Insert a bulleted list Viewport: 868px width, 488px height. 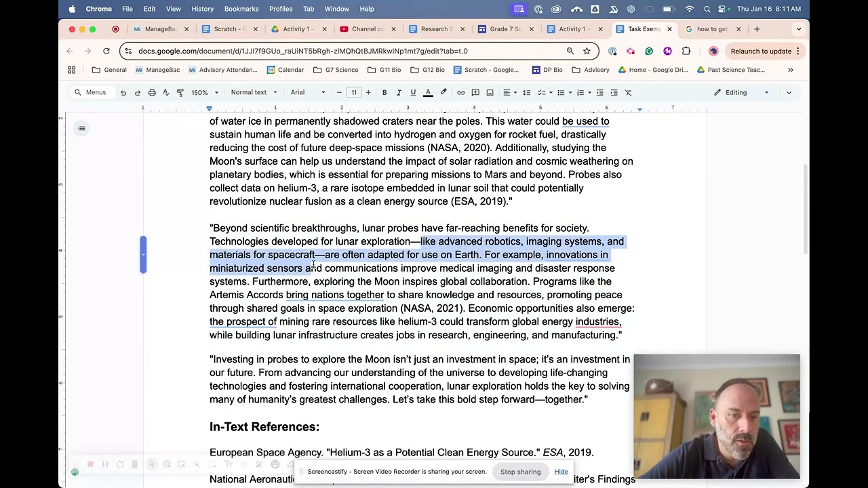tap(561, 93)
